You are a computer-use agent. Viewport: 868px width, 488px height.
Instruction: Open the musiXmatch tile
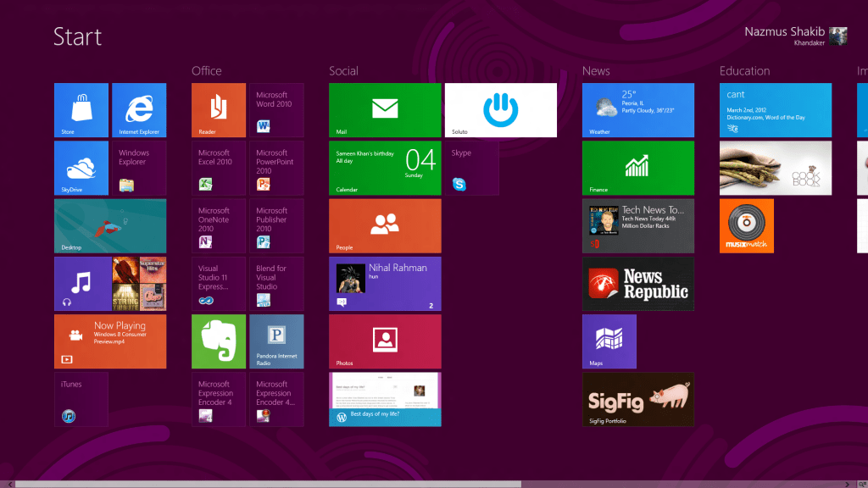746,225
